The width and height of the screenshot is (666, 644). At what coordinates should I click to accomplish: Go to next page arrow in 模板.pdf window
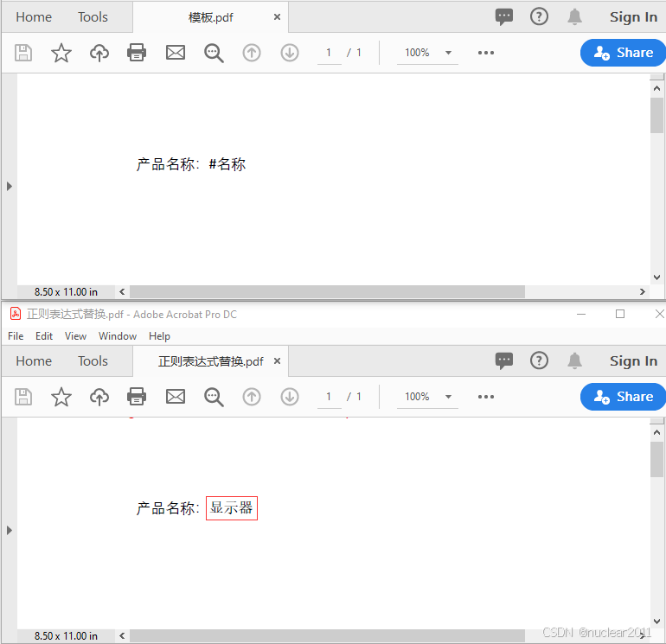(x=290, y=53)
